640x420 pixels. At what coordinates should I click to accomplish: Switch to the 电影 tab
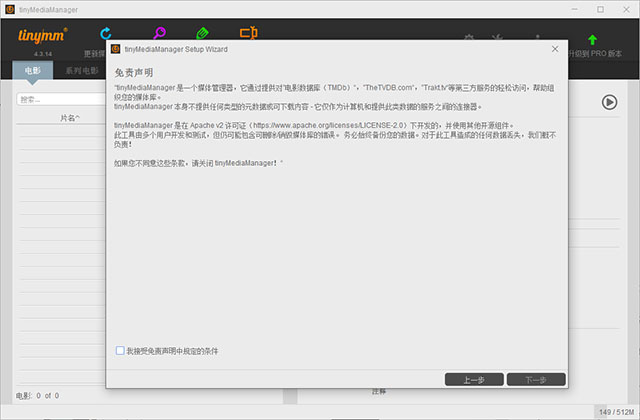(33, 71)
